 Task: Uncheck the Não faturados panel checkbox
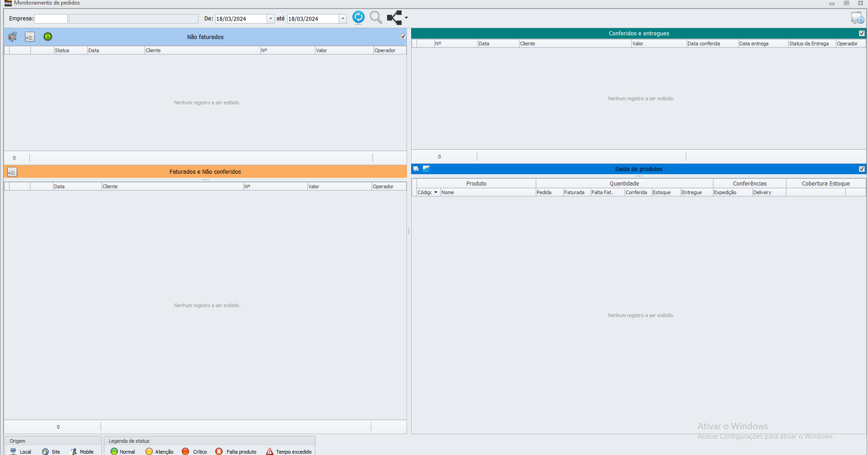point(403,37)
